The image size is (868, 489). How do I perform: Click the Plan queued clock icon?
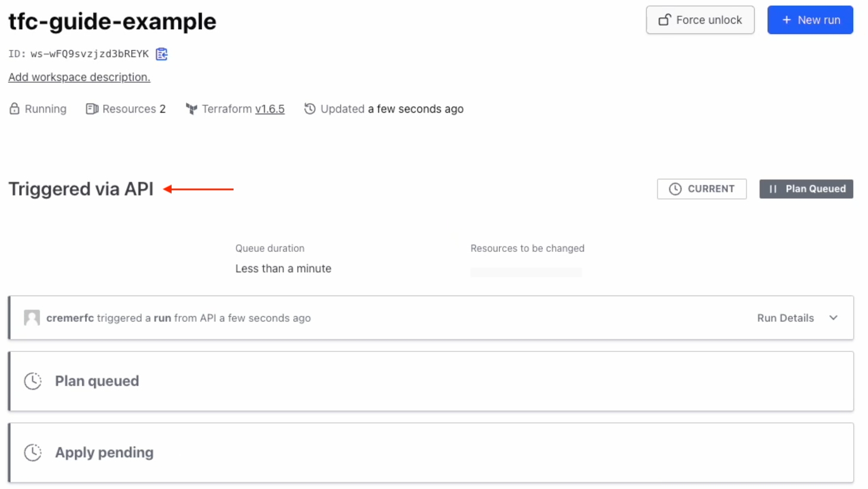click(33, 381)
